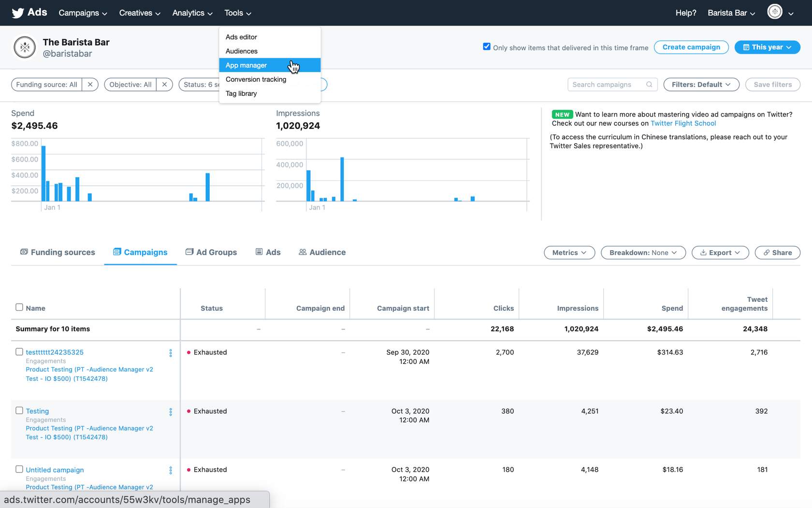812x508 pixels.
Task: Click the Objective: All filter pill
Action: click(130, 85)
